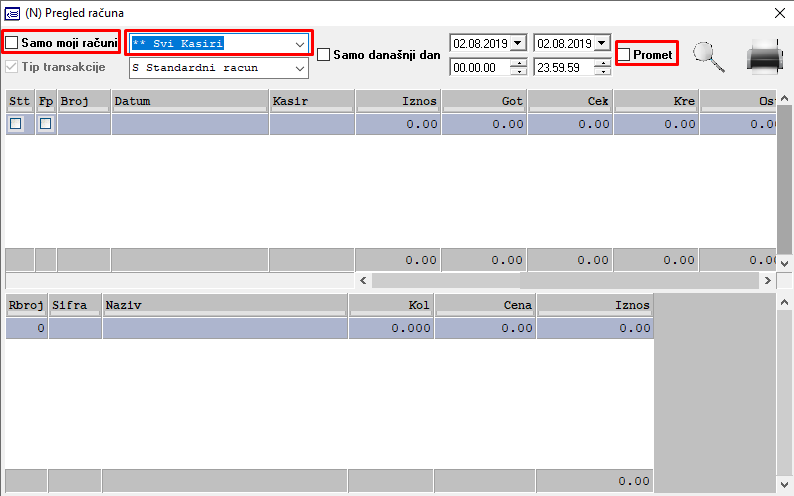Open the 'Svi Kasiri' cashier dropdown
The height and width of the screenshot is (496, 794).
(299, 44)
